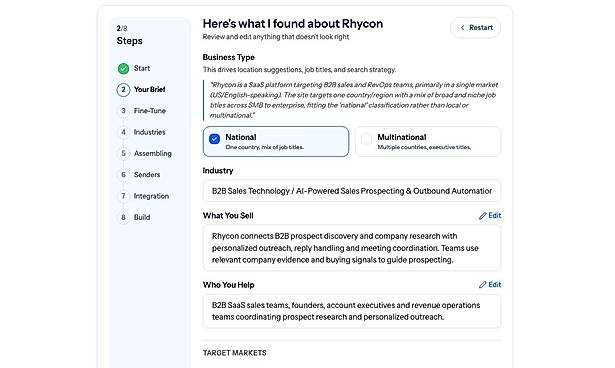This screenshot has height=368, width=615.
Task: Select step 2 circle for Your Brief
Action: [123, 90]
